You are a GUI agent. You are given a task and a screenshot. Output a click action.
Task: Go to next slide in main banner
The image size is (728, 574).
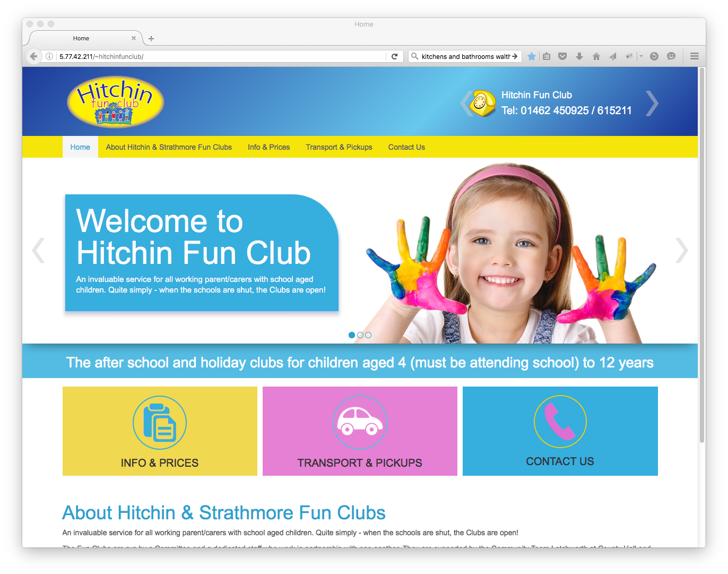click(x=682, y=251)
